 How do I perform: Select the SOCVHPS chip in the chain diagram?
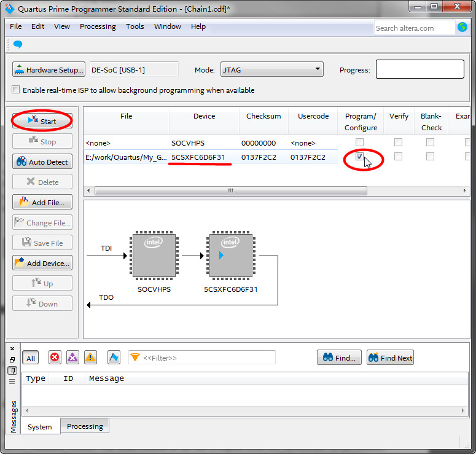pos(154,256)
